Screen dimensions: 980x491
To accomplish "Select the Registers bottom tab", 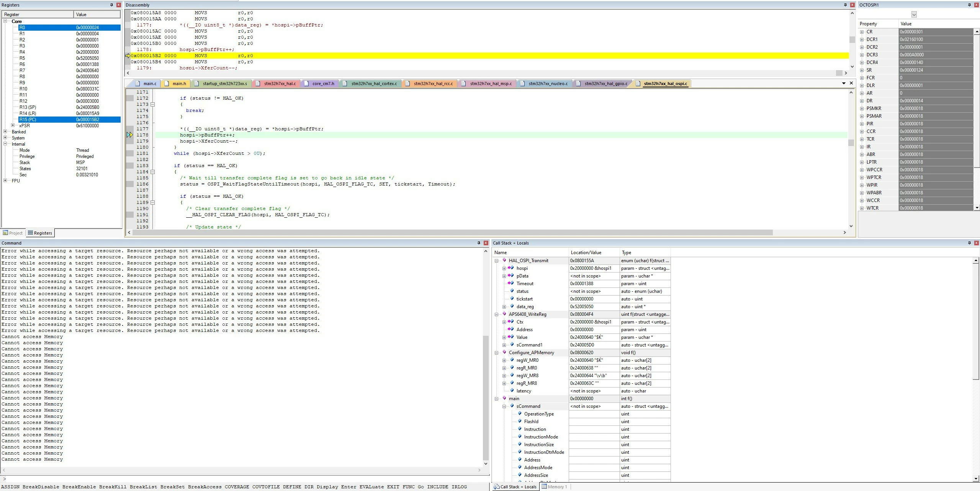I will click(40, 233).
